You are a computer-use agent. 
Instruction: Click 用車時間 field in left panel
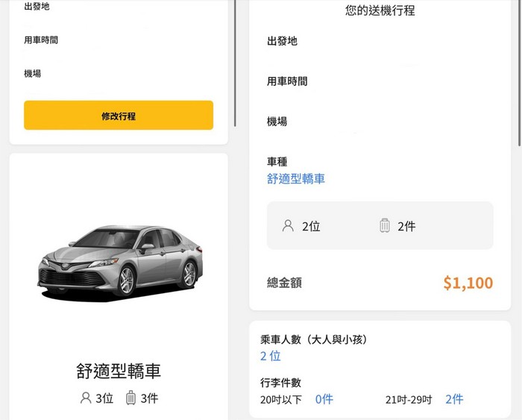tap(41, 40)
